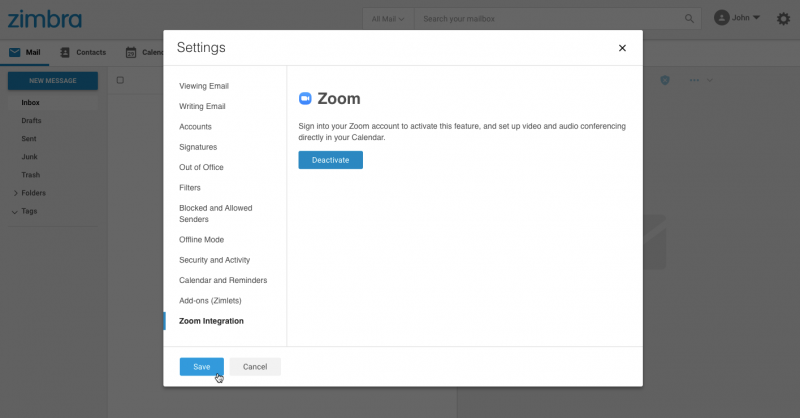
Task: Collapse the Tags section chevron
Action: pos(14,212)
